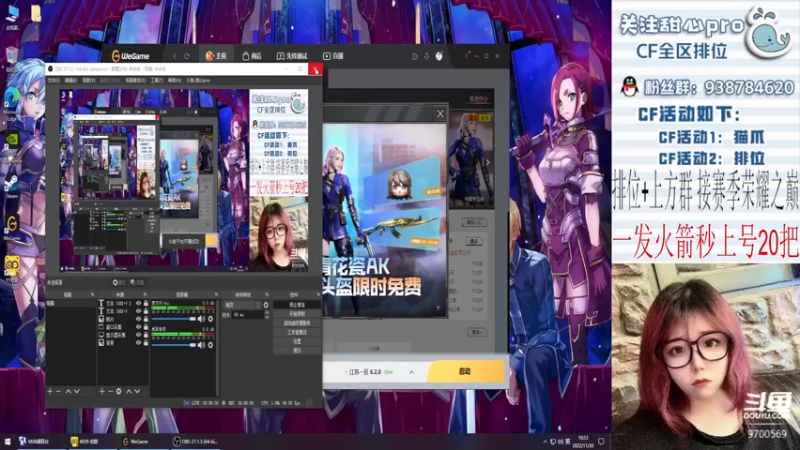The image size is (800, 450).
Task: Adjust the transition duration spinner arrows
Action: [266, 315]
